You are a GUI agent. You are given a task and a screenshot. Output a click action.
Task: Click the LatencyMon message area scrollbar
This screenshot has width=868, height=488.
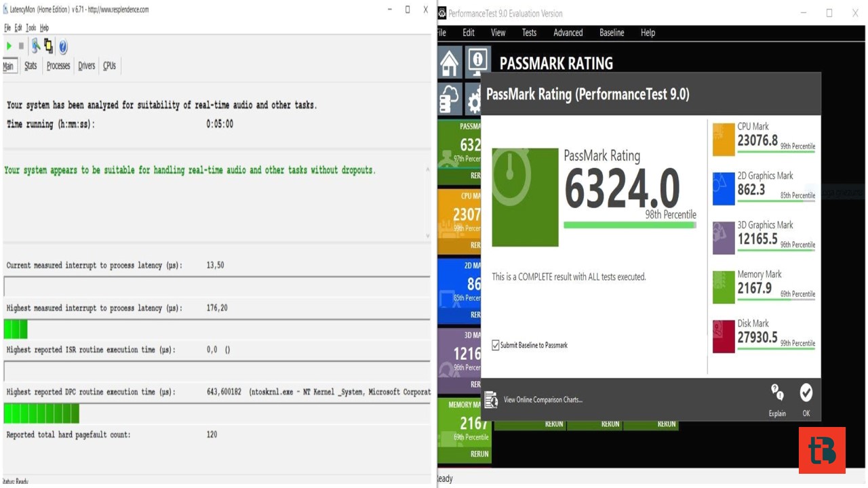point(427,202)
